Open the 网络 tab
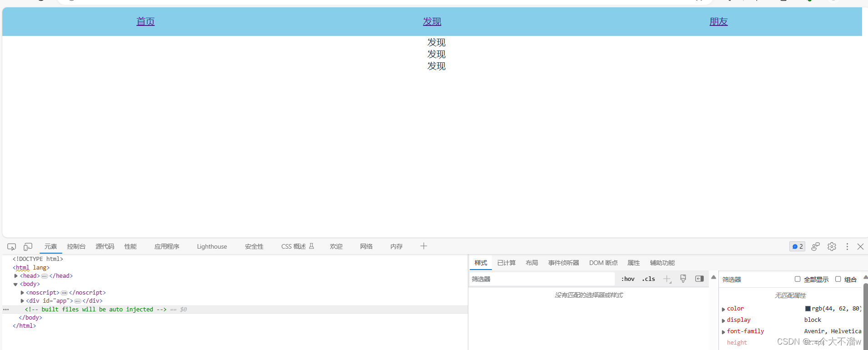Screen dimensions: 868x350 pos(366,246)
